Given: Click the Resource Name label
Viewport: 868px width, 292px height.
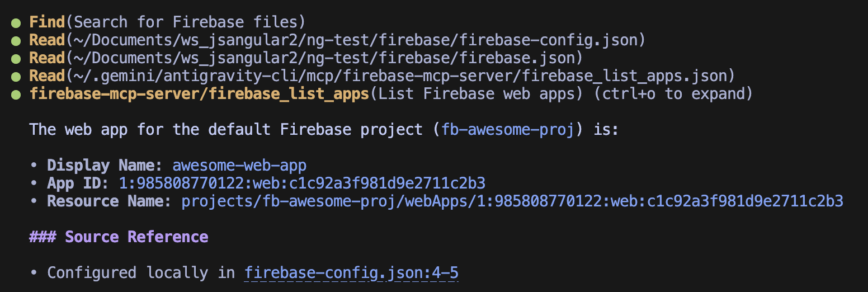Looking at the screenshot, I should click(x=110, y=201).
